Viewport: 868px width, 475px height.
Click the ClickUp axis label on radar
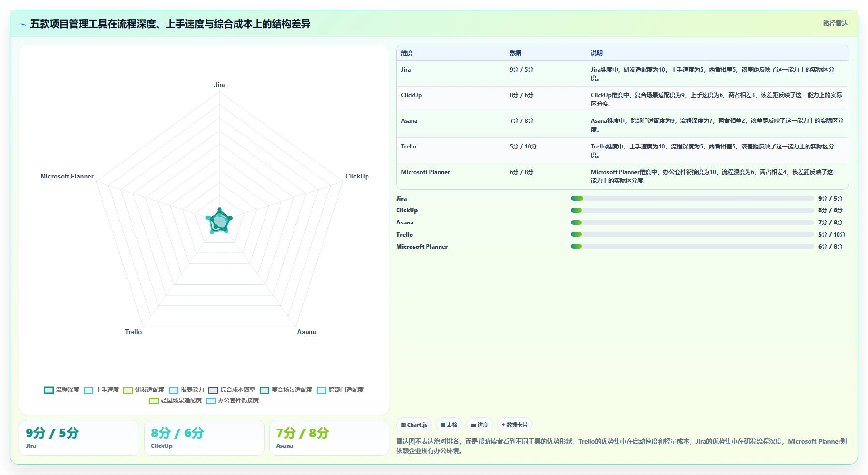[357, 176]
